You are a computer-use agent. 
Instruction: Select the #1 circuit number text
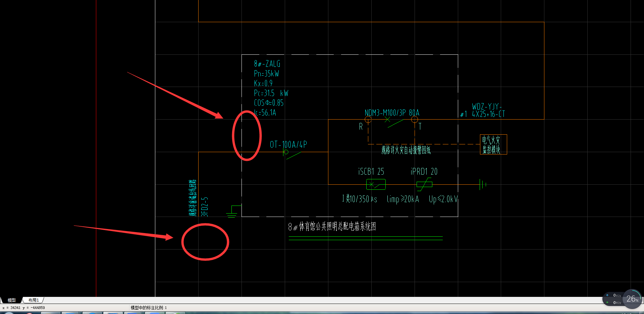click(464, 115)
